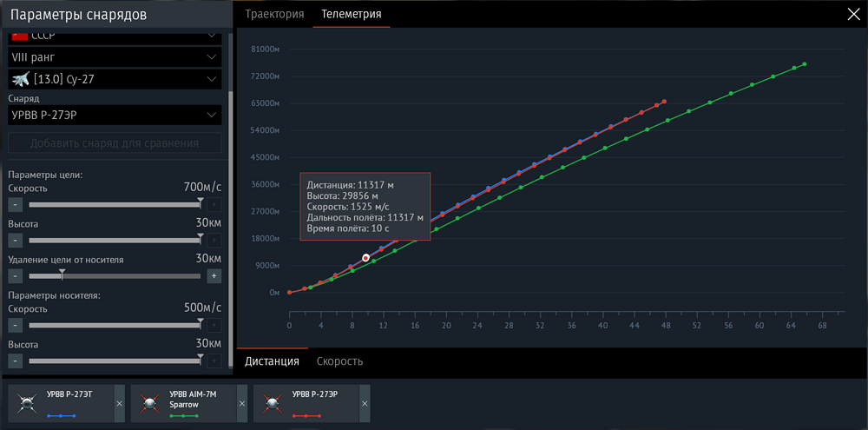Remove AIM-7M Sparrow from comparison
868x430 pixels.
(242, 403)
